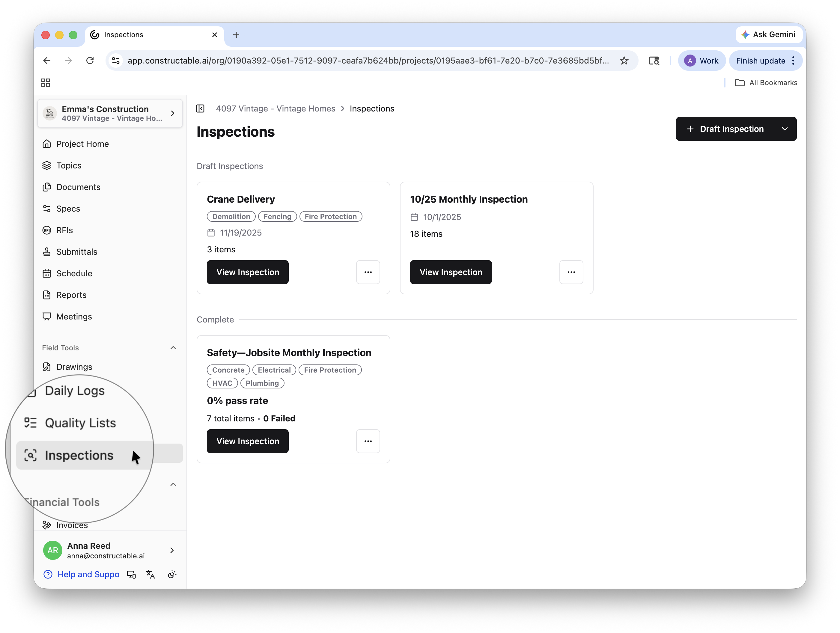This screenshot has width=840, height=633.
Task: Click the 11/19/2025 date on Crane Delivery
Action: pyautogui.click(x=241, y=233)
